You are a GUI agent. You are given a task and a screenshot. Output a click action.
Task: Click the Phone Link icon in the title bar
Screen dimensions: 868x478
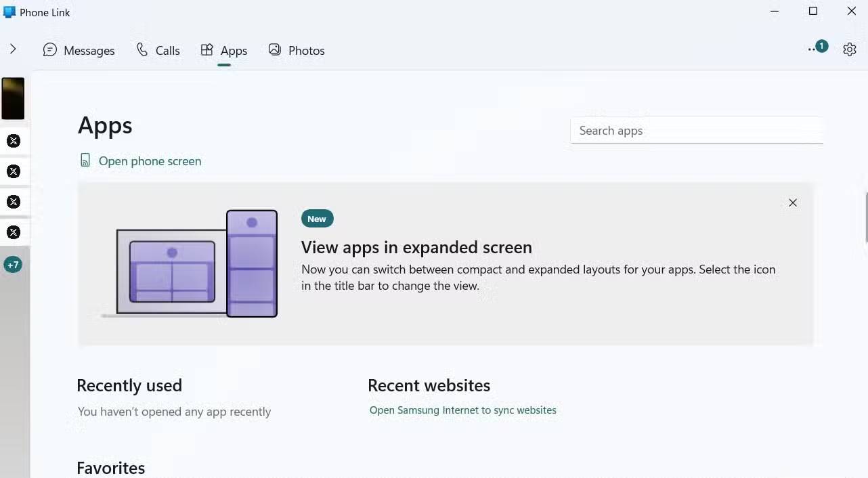point(9,12)
